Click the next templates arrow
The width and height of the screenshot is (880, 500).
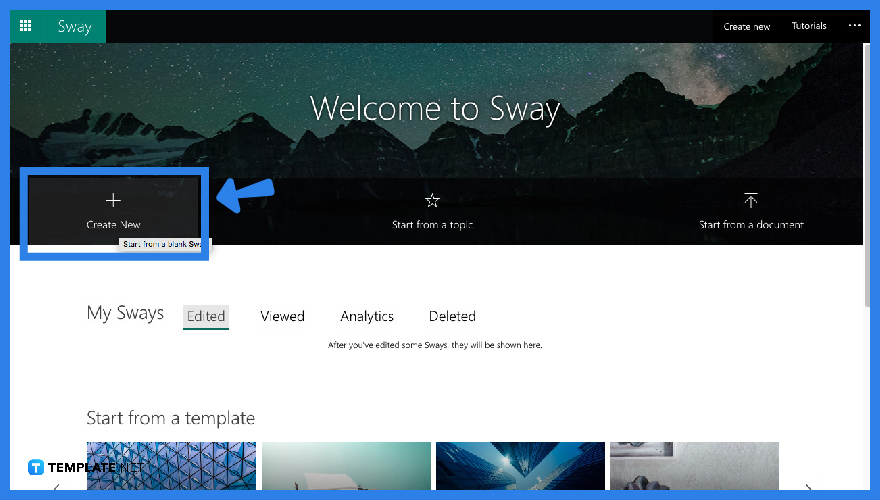(808, 486)
